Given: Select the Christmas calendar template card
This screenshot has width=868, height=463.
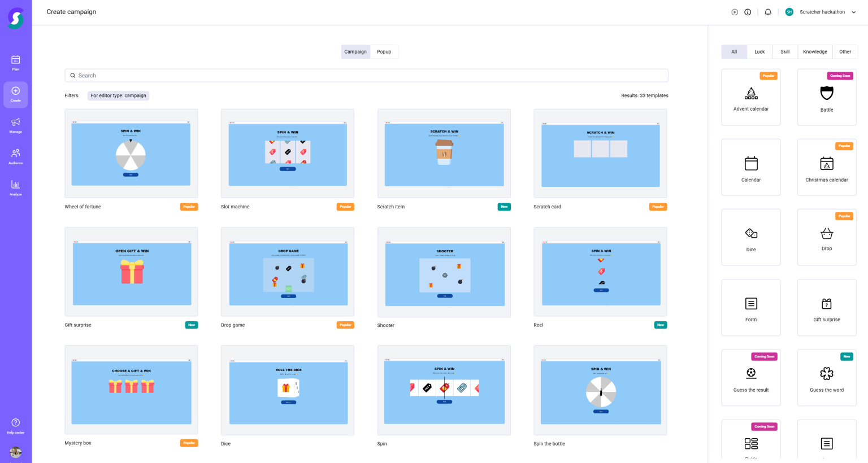Looking at the screenshot, I should coord(826,167).
